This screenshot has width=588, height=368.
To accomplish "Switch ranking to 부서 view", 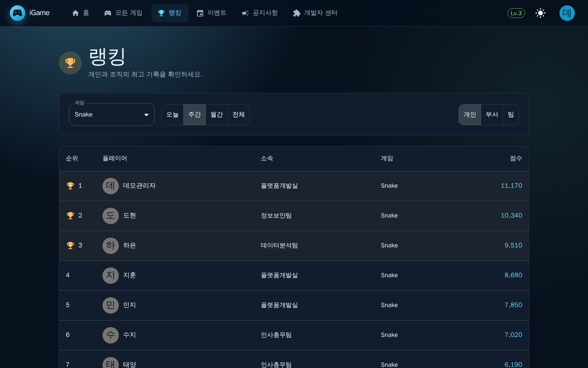I will (492, 114).
